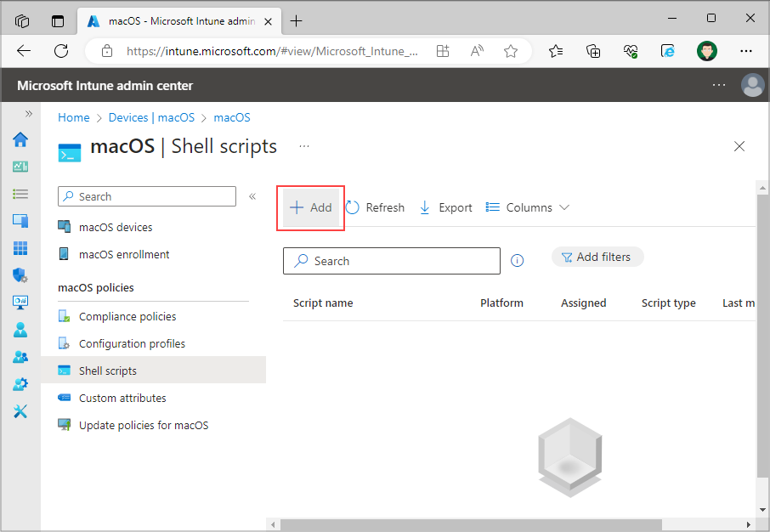Open the blade more options ellipsis
This screenshot has height=532, width=770.
pyautogui.click(x=304, y=146)
